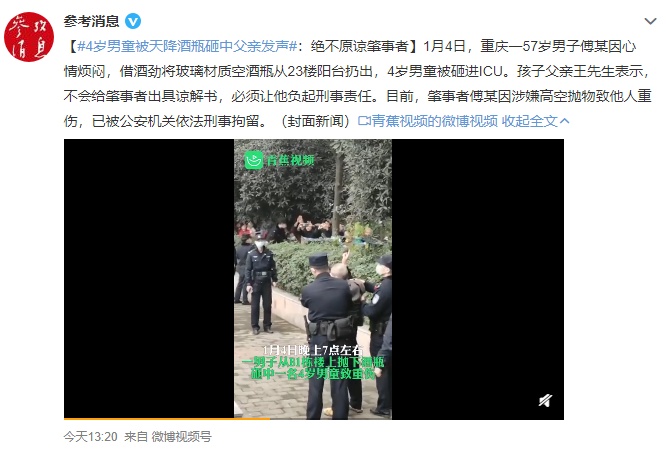Unmute the video using the speaker icon

(x=545, y=400)
